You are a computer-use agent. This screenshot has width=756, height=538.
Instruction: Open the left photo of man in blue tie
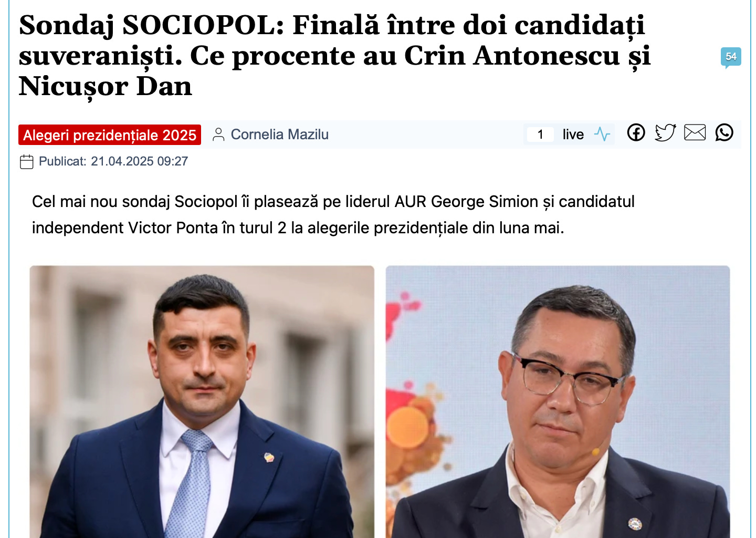(202, 401)
